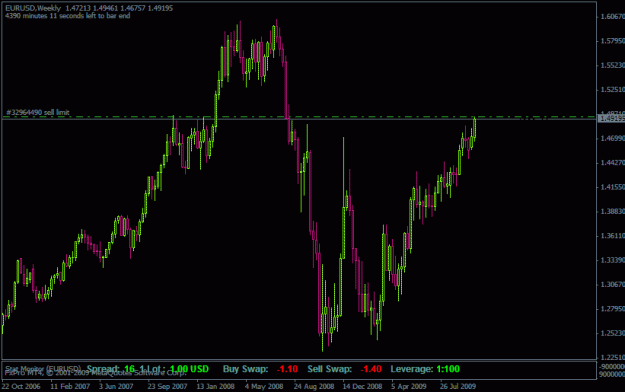Click the 1.3883 price axis label
625x392 pixels.
612,211
